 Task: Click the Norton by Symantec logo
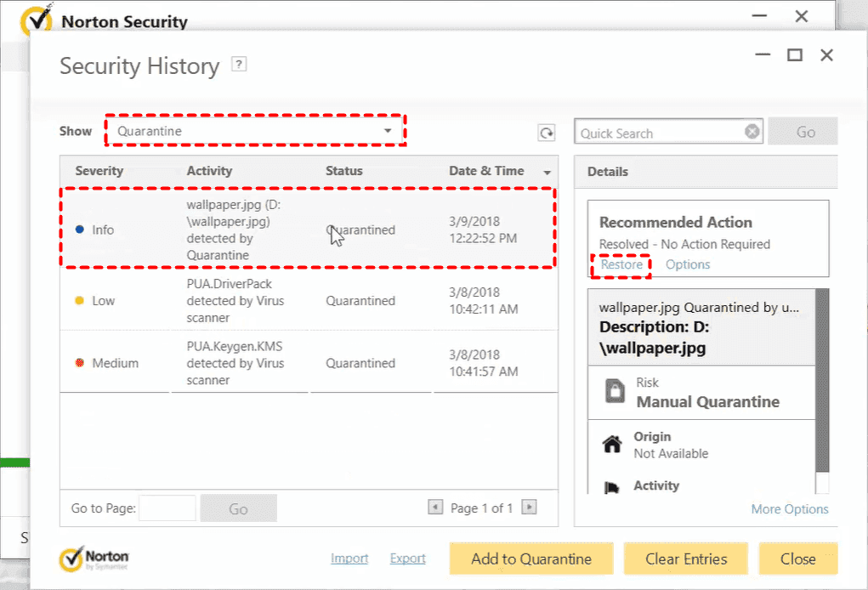[x=94, y=559]
